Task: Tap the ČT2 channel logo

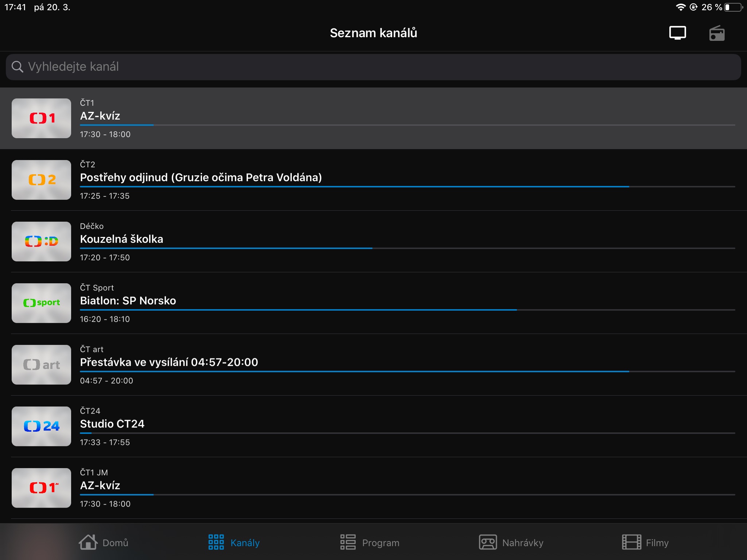Action: (41, 180)
